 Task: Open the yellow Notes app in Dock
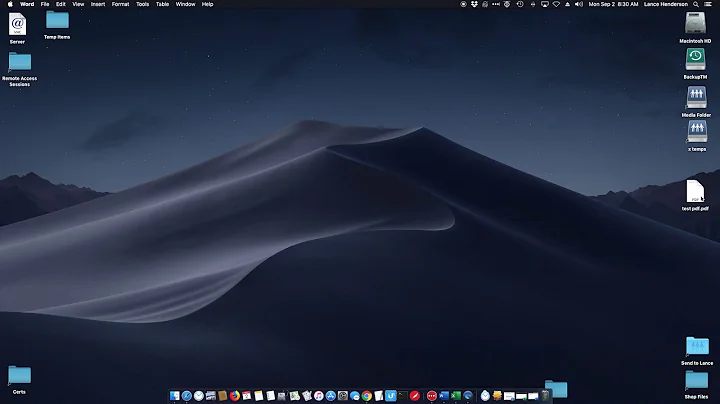pyautogui.click(x=259, y=396)
